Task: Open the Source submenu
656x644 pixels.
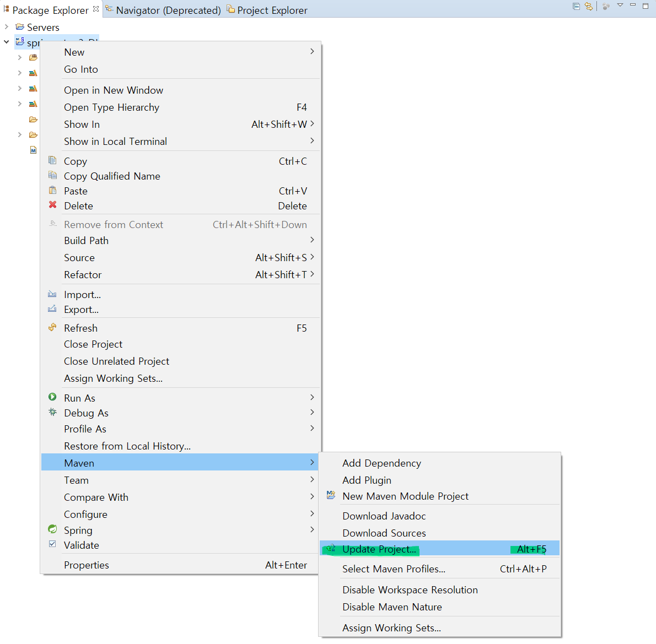Action: click(180, 258)
